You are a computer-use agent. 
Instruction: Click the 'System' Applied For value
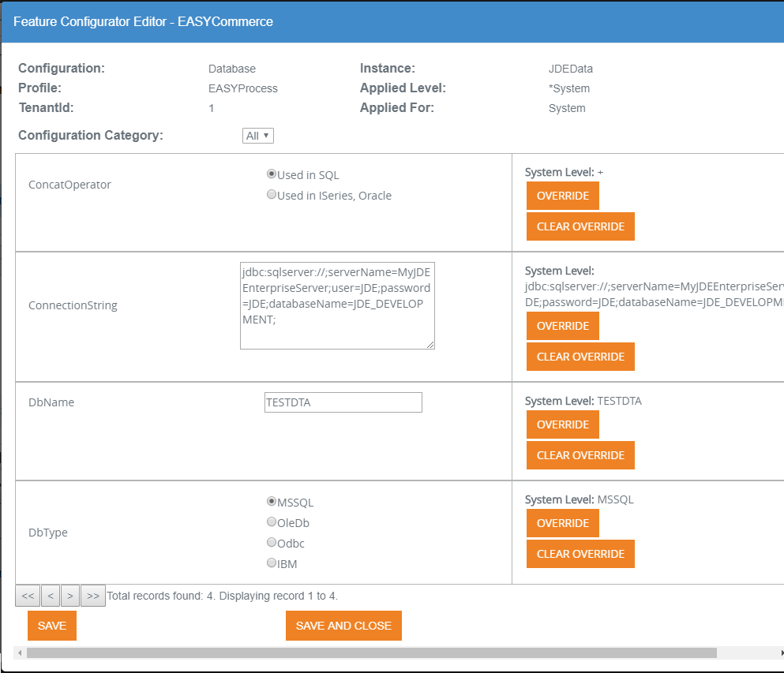click(x=567, y=108)
